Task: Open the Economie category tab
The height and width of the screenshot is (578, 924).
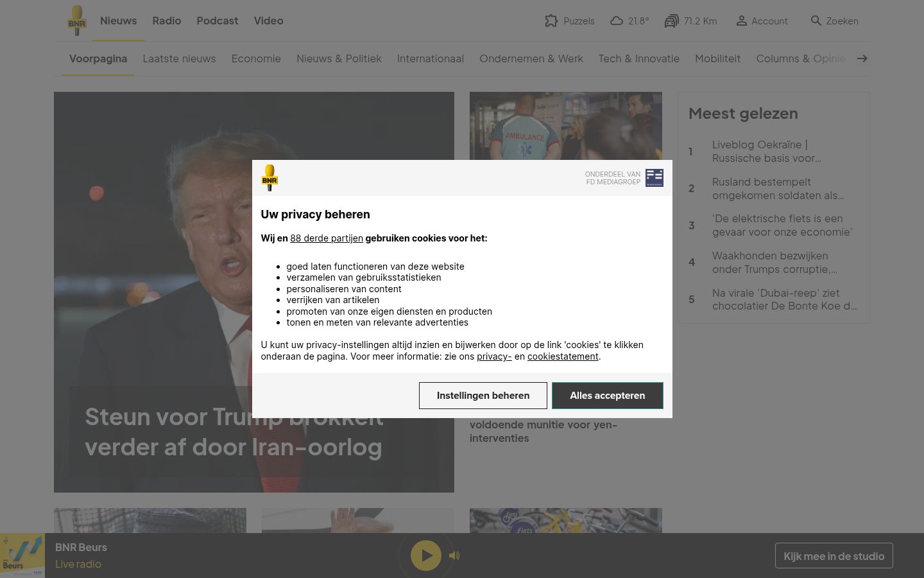Action: tap(256, 58)
